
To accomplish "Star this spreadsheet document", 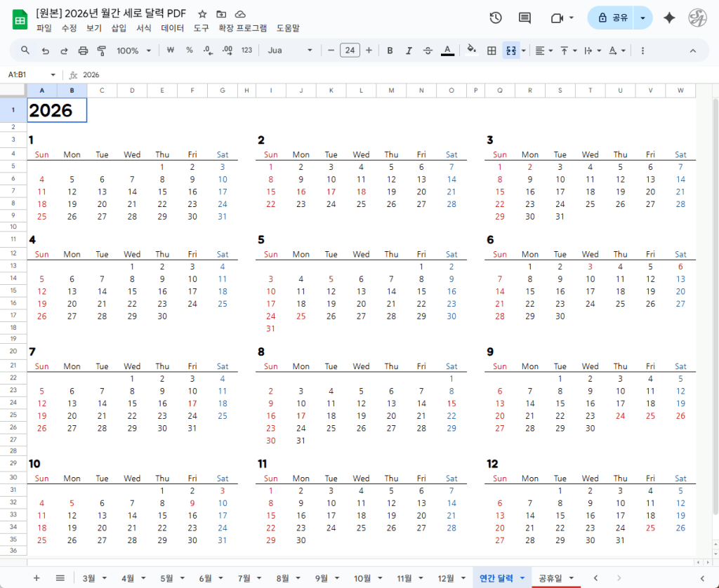I will tap(202, 14).
